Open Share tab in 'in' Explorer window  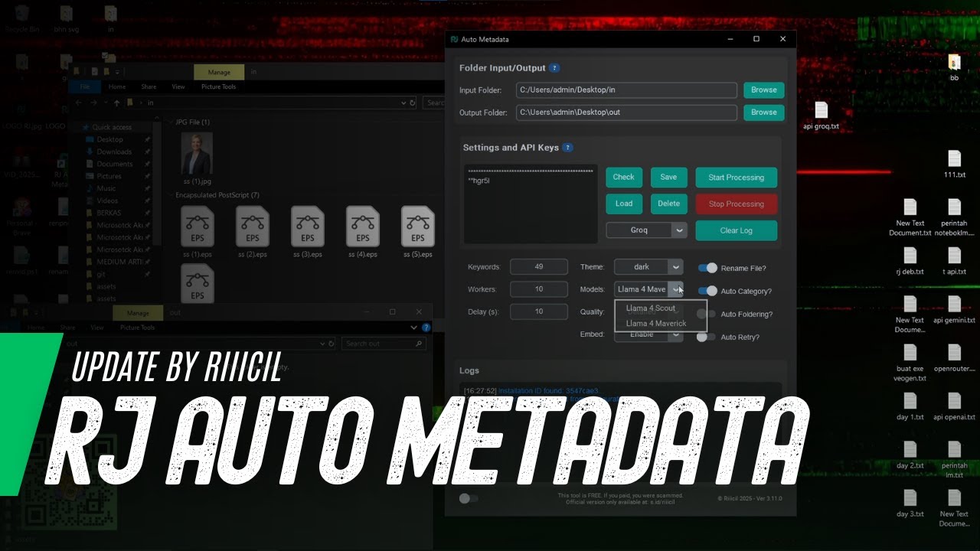coord(149,86)
